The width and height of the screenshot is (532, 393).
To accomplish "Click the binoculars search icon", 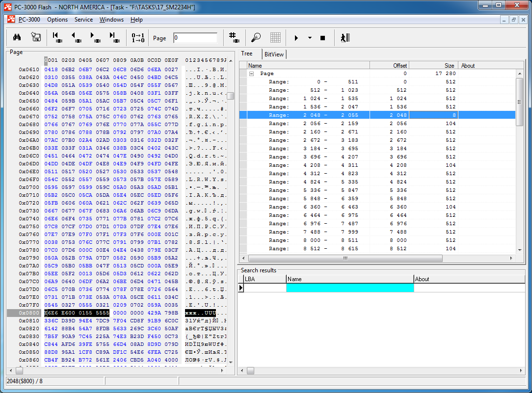I will click(17, 38).
